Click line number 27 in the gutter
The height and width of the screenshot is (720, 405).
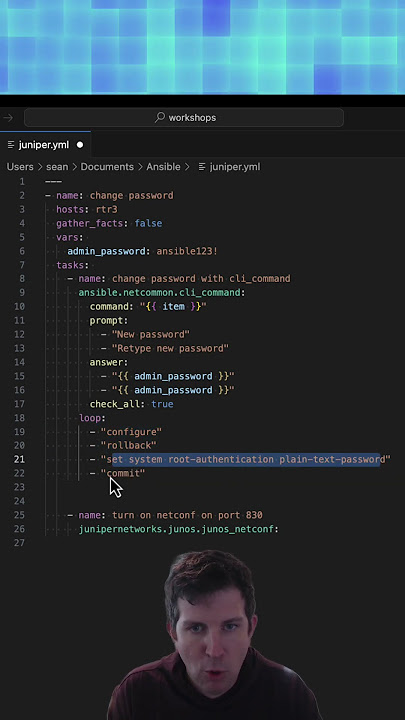point(19,543)
